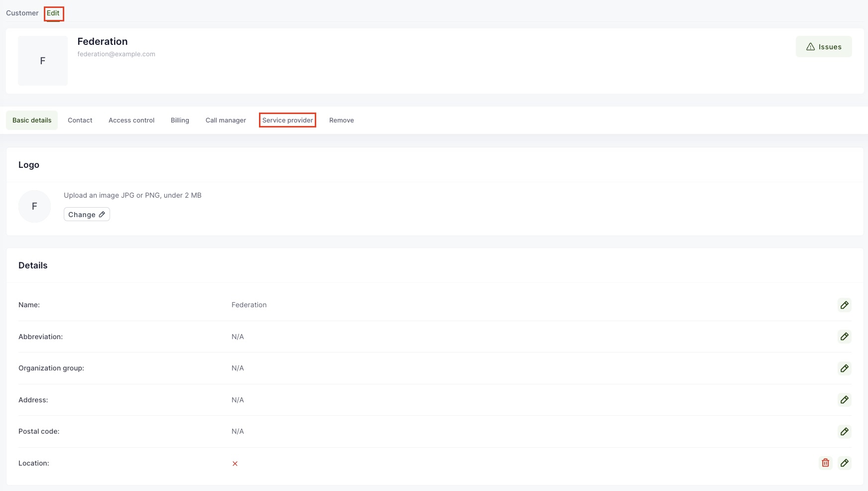Click the red X Location status icon
The width and height of the screenshot is (868, 491).
[x=235, y=464]
